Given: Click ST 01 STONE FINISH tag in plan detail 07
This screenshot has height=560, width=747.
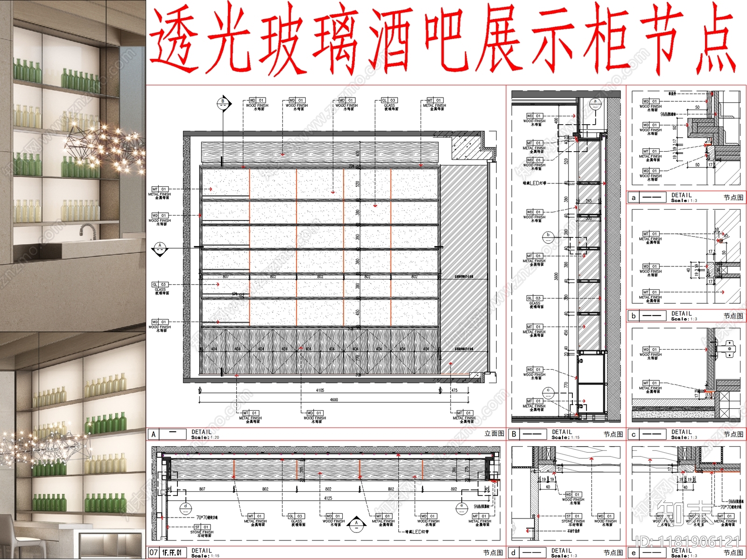Looking at the screenshot, I should (x=202, y=531).
